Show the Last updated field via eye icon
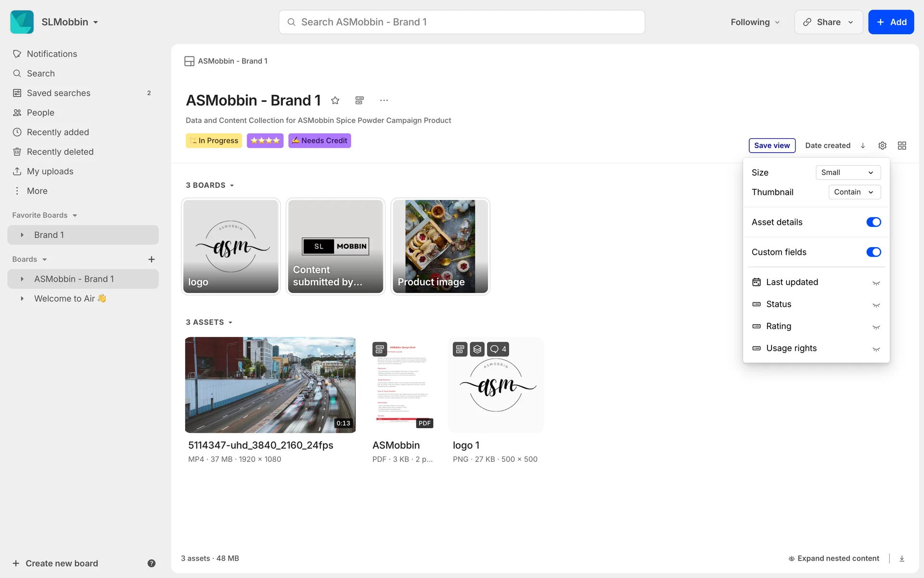Image resolution: width=924 pixels, height=578 pixels. (x=876, y=283)
